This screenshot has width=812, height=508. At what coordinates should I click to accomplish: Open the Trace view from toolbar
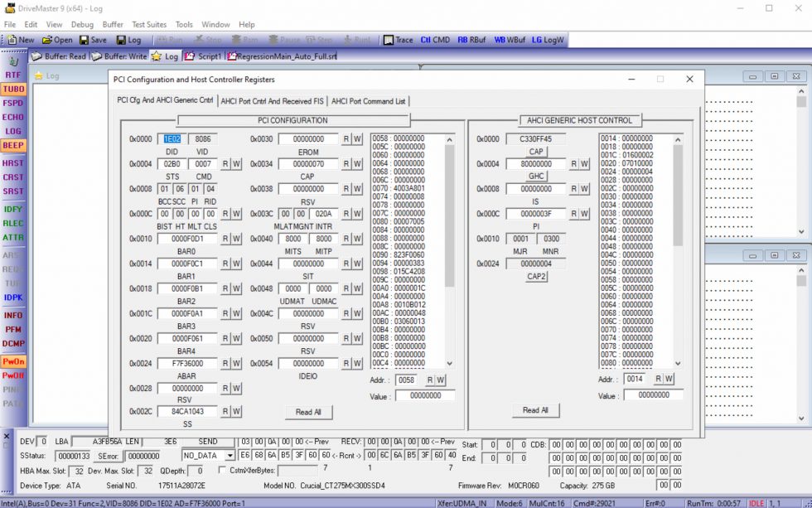(398, 40)
